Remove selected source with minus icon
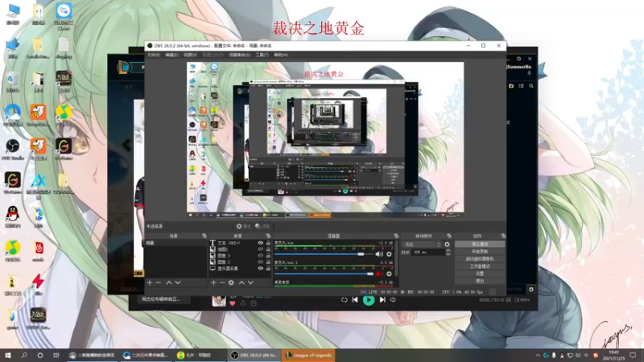 pos(222,283)
